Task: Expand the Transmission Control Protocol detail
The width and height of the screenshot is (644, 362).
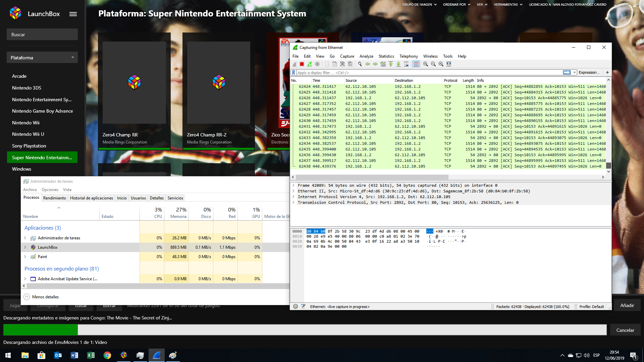Action: [293, 202]
